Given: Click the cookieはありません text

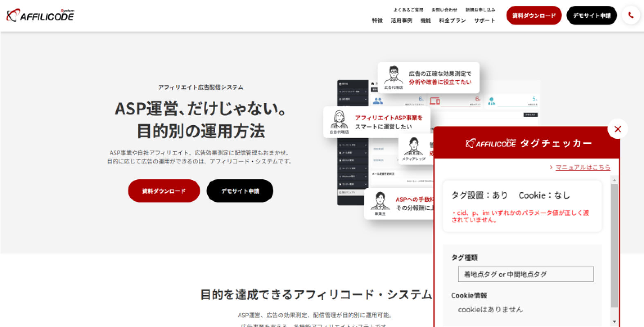Looking at the screenshot, I should [491, 309].
